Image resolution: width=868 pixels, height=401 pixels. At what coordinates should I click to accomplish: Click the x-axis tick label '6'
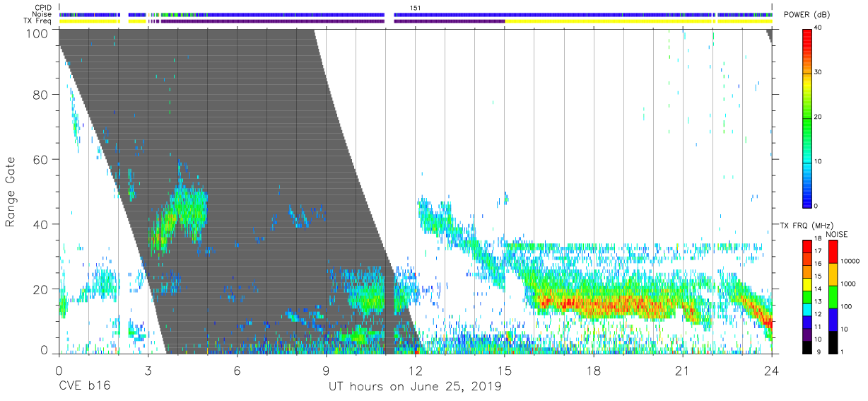(x=237, y=371)
